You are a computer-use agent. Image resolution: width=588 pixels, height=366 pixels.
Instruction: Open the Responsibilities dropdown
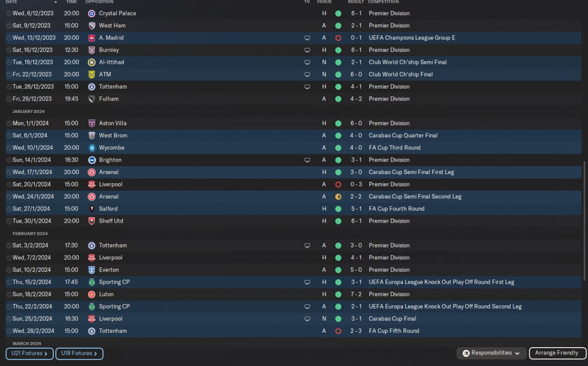[492, 353]
